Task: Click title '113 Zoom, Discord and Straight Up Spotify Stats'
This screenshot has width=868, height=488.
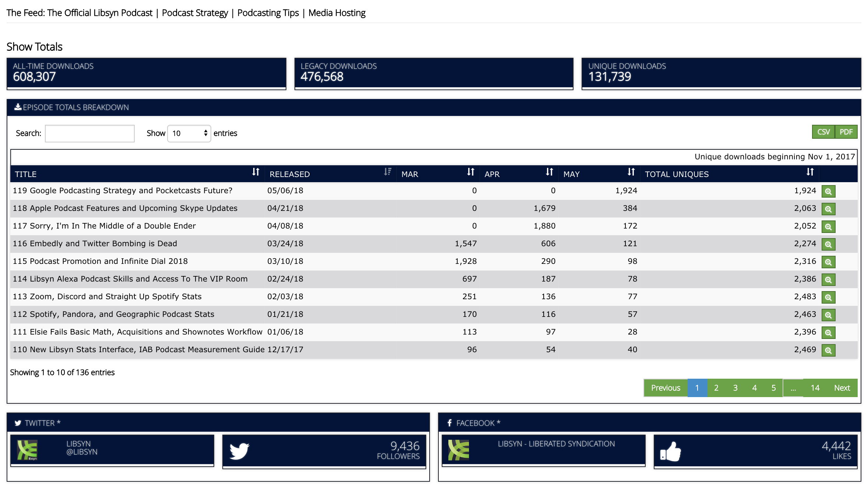Action: point(107,297)
